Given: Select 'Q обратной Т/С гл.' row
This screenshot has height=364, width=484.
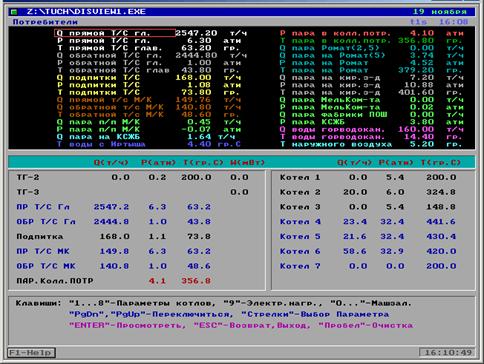Looking at the screenshot, I should tap(152, 55).
